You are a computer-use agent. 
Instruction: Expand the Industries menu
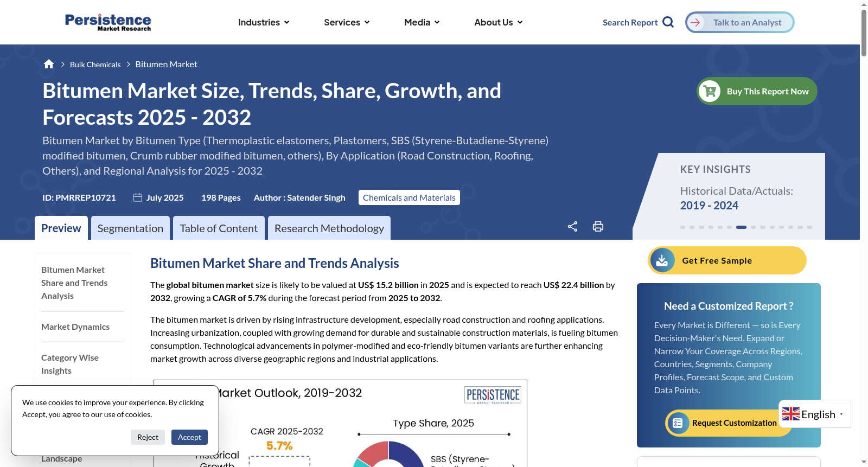(264, 22)
